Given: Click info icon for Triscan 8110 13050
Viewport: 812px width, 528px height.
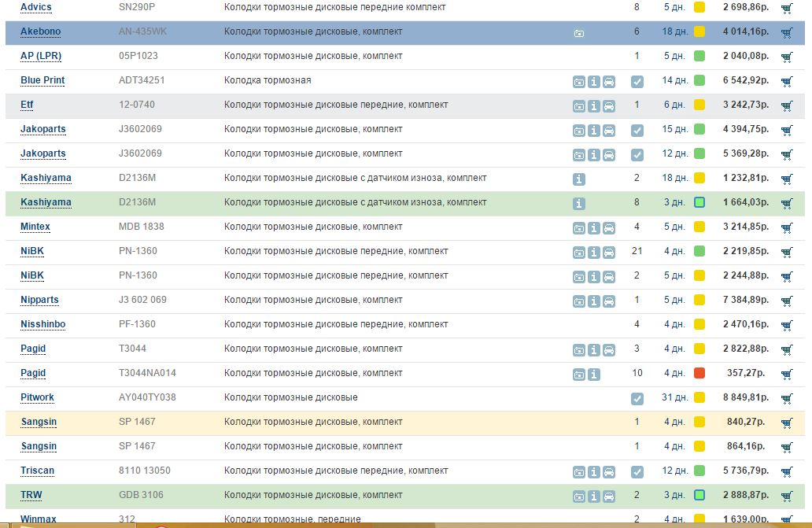Looking at the screenshot, I should [x=594, y=472].
